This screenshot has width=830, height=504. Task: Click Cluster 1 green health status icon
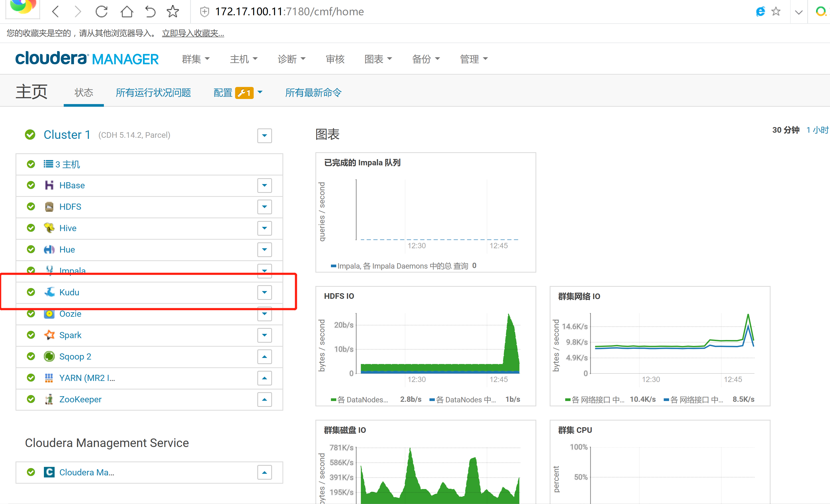click(30, 135)
